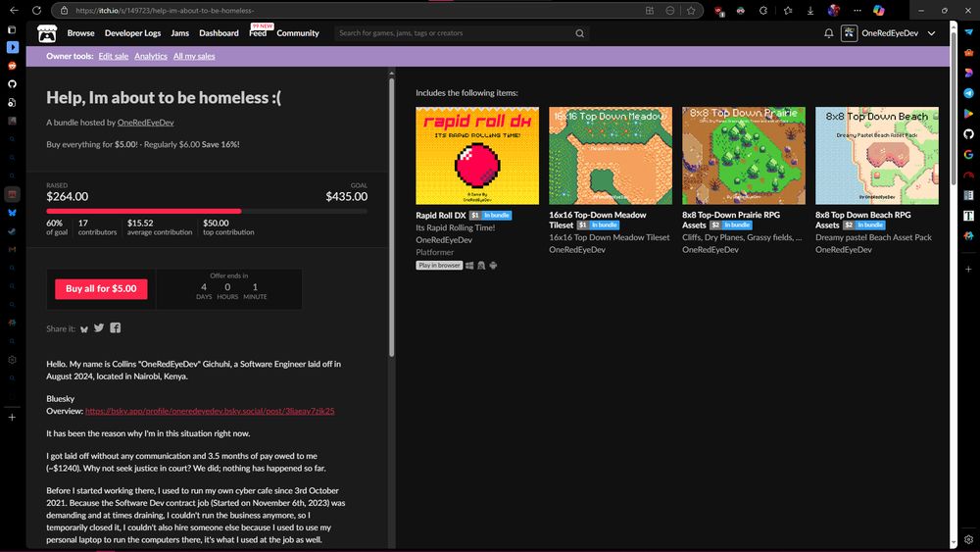Open the 8x8 Top-Down Prairie RPG Assets title
Screen dimensions: 980x552
(x=731, y=220)
